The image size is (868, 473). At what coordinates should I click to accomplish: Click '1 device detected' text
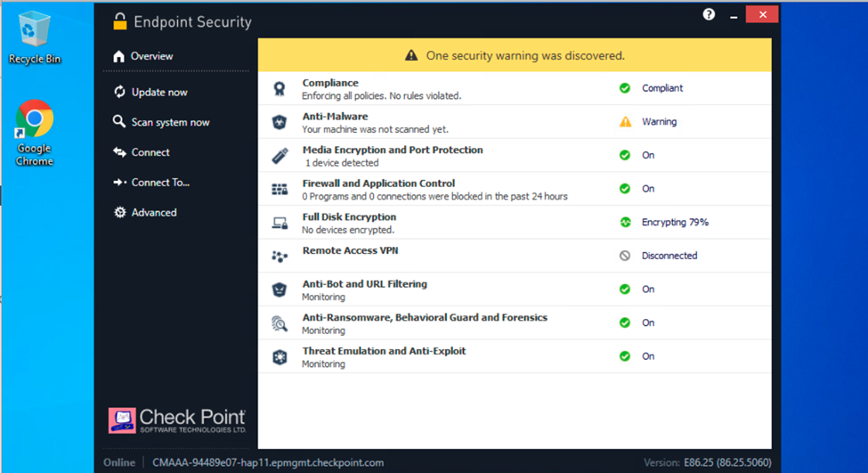click(342, 163)
